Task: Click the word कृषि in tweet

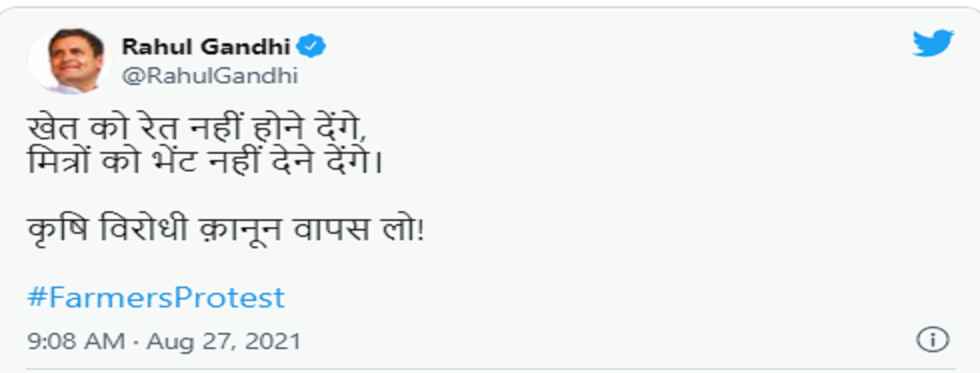Action: point(57,231)
